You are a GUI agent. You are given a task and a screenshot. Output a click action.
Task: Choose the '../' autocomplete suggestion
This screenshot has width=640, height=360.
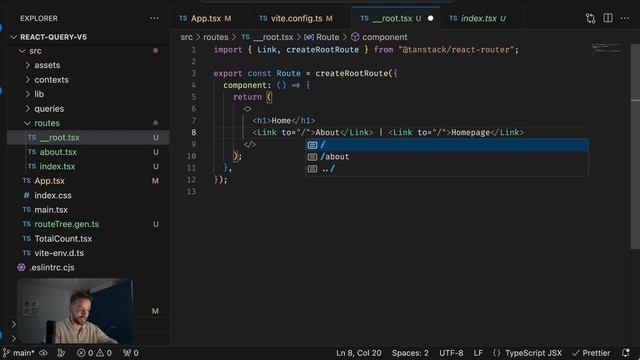447,169
